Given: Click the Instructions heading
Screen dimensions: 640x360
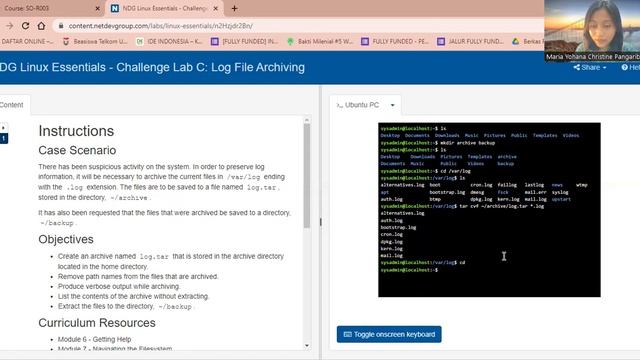Looking at the screenshot, I should click(x=76, y=131).
